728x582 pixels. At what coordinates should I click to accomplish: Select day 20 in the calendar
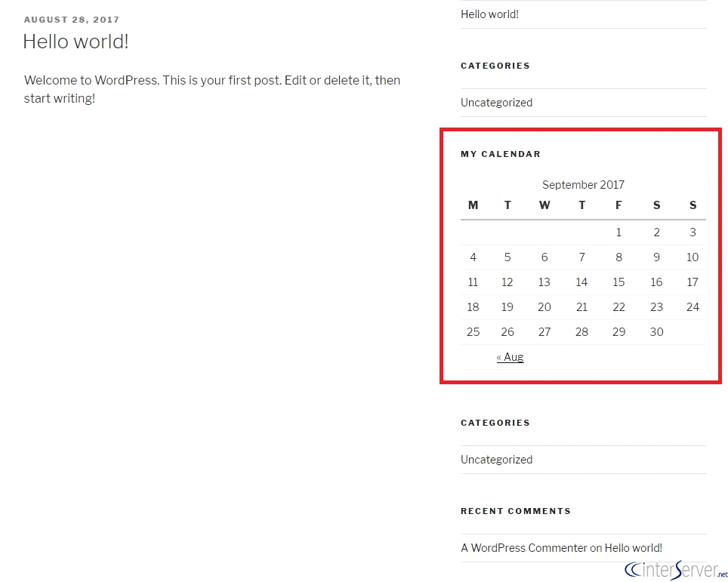point(544,306)
